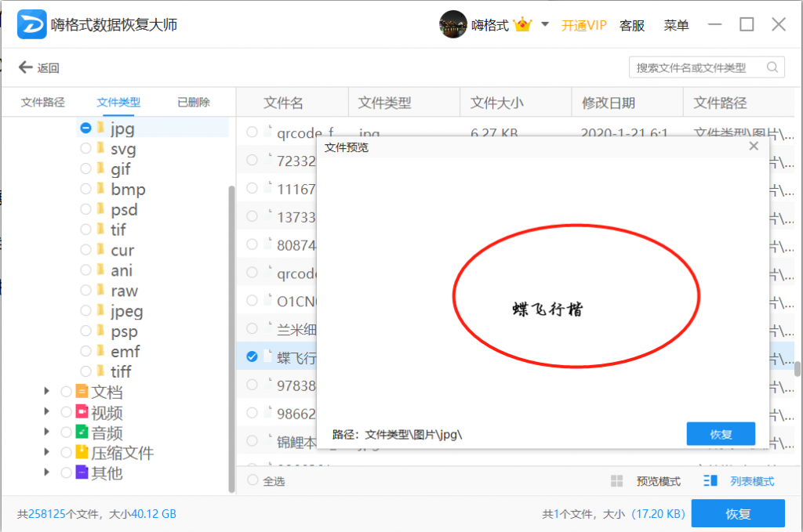Viewport: 803px width, 532px height.
Task: Open the account dropdown arrow
Action: point(545,24)
